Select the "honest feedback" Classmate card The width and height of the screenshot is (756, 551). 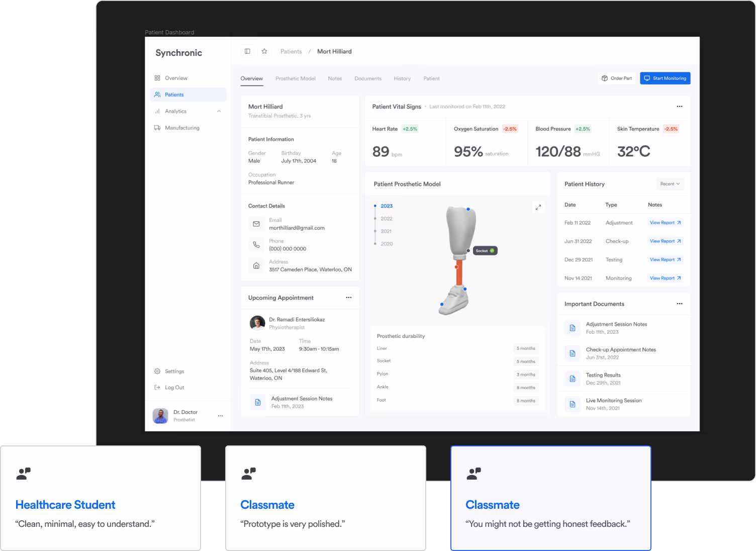551,498
